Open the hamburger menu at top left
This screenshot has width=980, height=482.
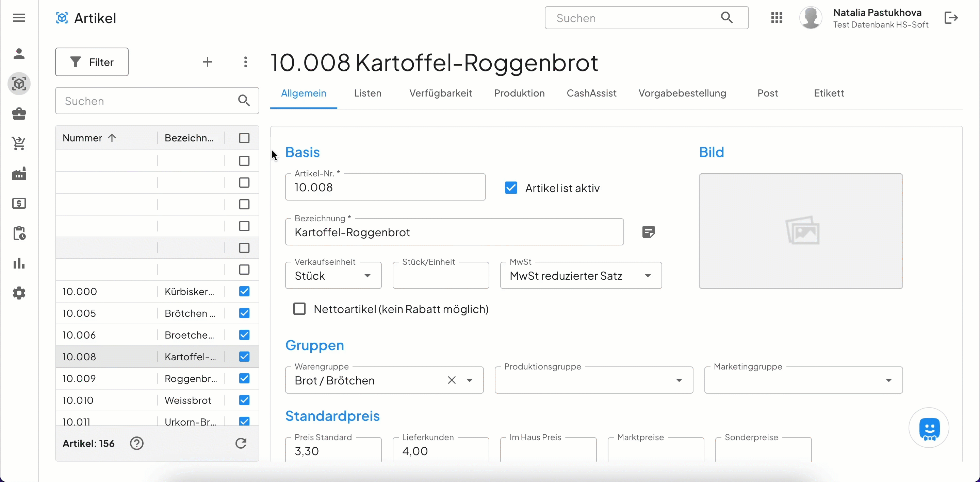pos(19,17)
